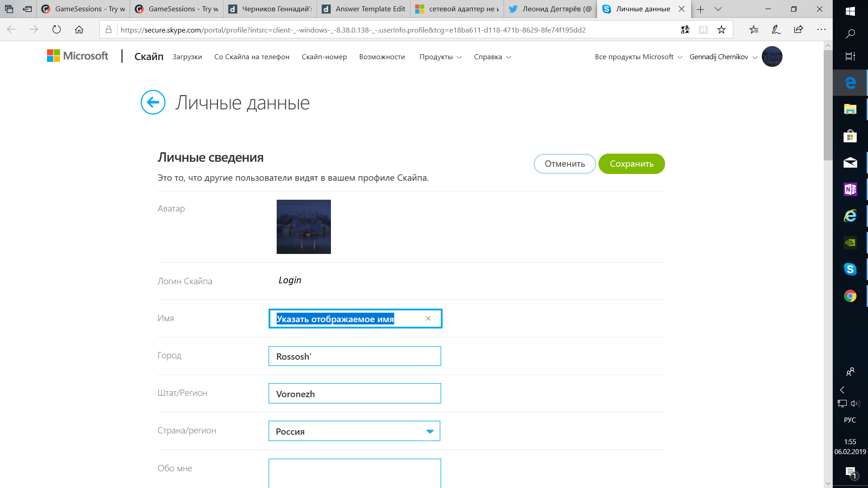Screen dimensions: 868x488
Task: Set tabs aside icon
Action: (28, 9)
